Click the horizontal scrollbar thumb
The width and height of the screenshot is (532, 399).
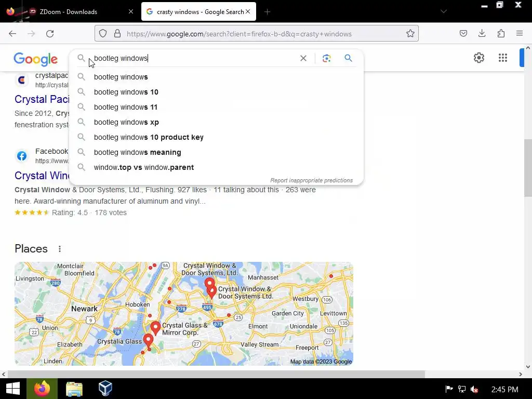click(x=216, y=374)
